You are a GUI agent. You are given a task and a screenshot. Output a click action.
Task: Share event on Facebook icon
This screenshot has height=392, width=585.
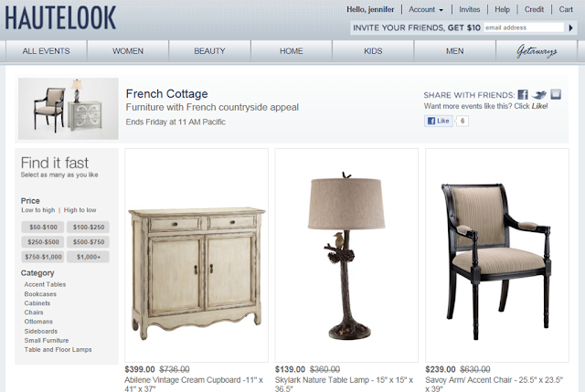point(523,94)
